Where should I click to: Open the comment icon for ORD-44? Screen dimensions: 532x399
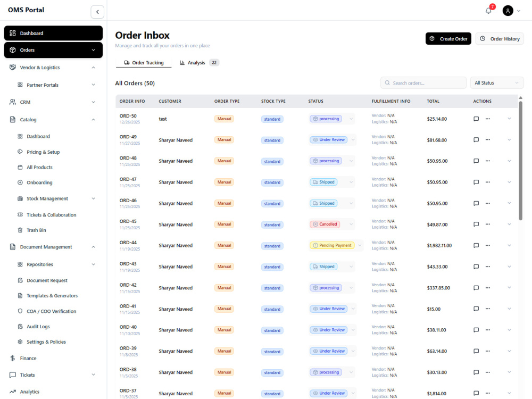(476, 245)
